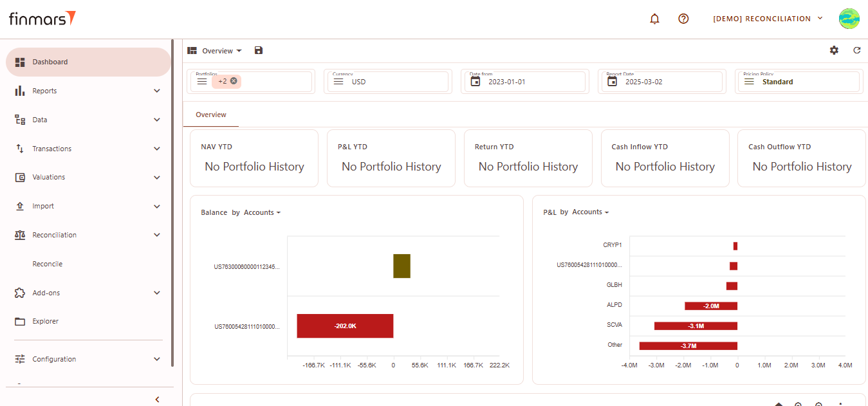This screenshot has height=406, width=868.
Task: Refresh the dashboard data
Action: (856, 50)
